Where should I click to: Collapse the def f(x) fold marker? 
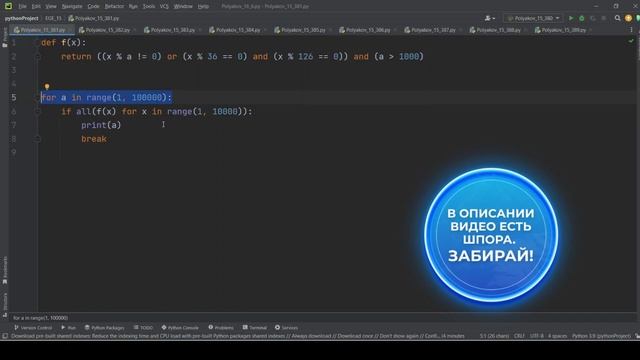click(x=38, y=43)
